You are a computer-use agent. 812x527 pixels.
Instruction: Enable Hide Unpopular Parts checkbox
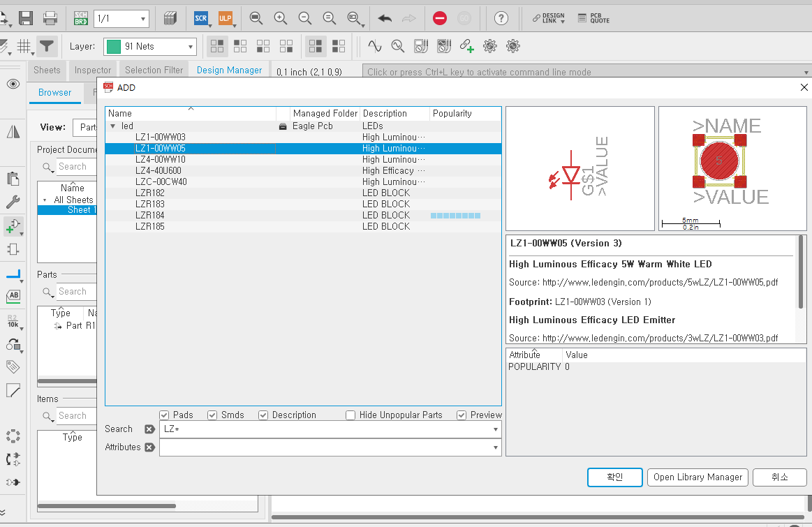coord(350,415)
